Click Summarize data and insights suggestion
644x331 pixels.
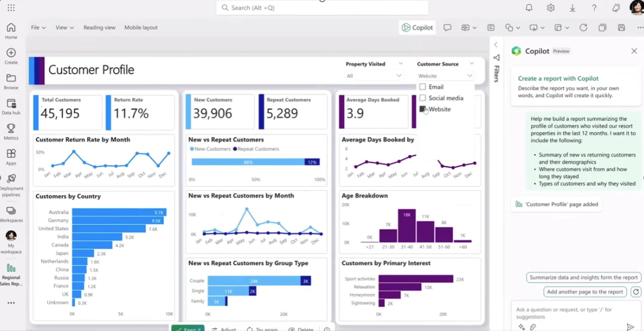tap(583, 278)
